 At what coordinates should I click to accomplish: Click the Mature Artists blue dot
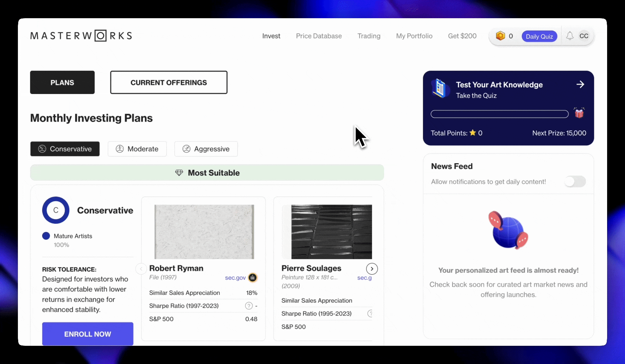tap(46, 236)
